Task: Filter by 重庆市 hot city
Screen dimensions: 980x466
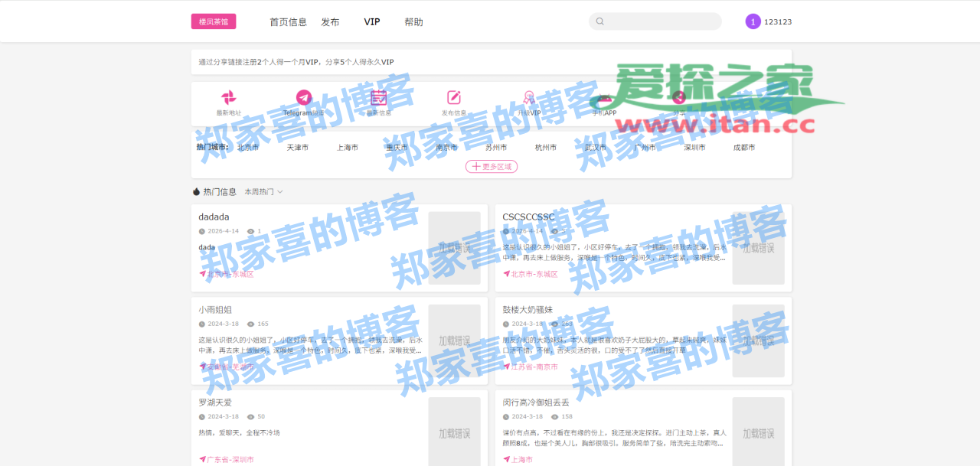Action: point(397,148)
